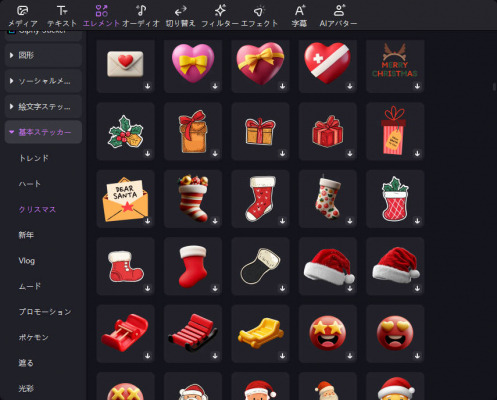Select the plain red stocking sticker

pos(193,266)
